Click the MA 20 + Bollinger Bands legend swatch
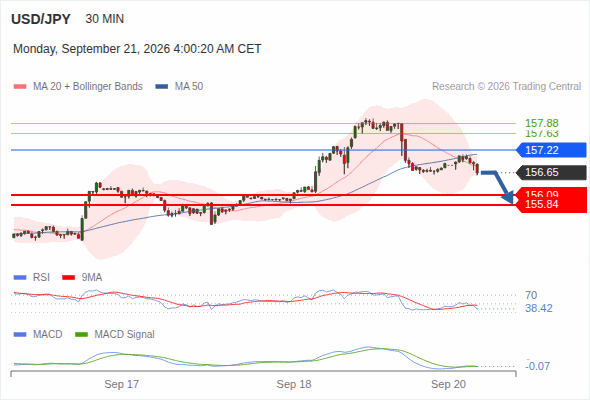 tap(20, 87)
